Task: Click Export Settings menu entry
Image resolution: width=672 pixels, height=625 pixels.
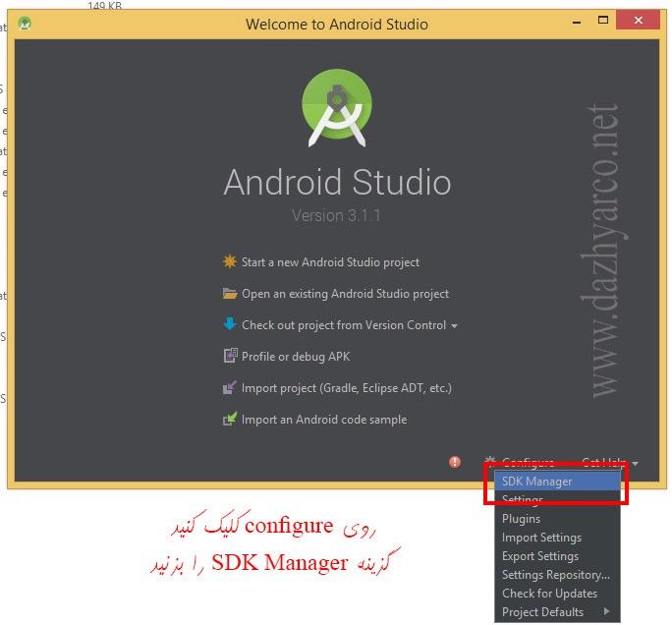Action: [x=540, y=556]
